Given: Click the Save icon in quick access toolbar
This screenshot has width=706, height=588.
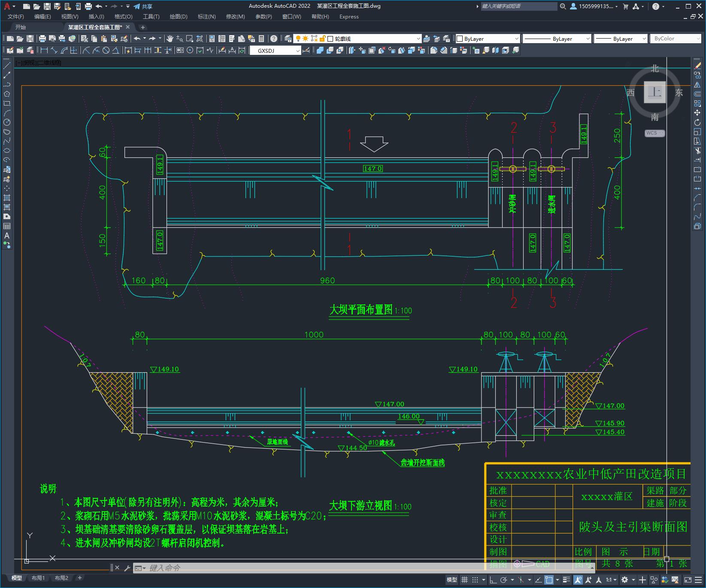Looking at the screenshot, I should point(47,6).
